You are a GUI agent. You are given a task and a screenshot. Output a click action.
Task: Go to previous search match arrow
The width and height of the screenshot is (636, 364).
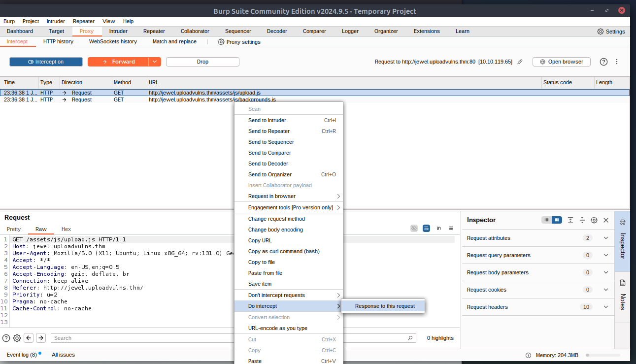click(29, 338)
